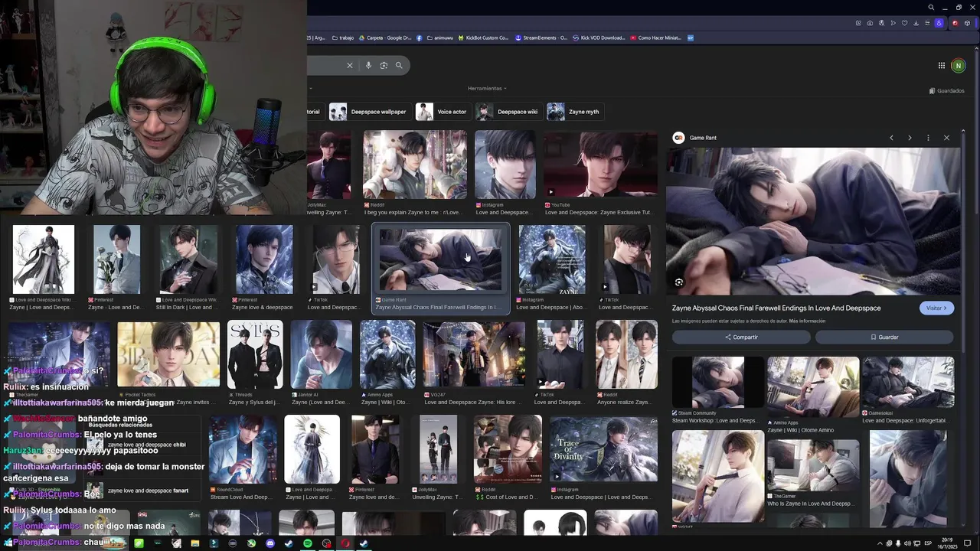The height and width of the screenshot is (551, 980).
Task: Open Discord from the taskbar
Action: coord(270,543)
